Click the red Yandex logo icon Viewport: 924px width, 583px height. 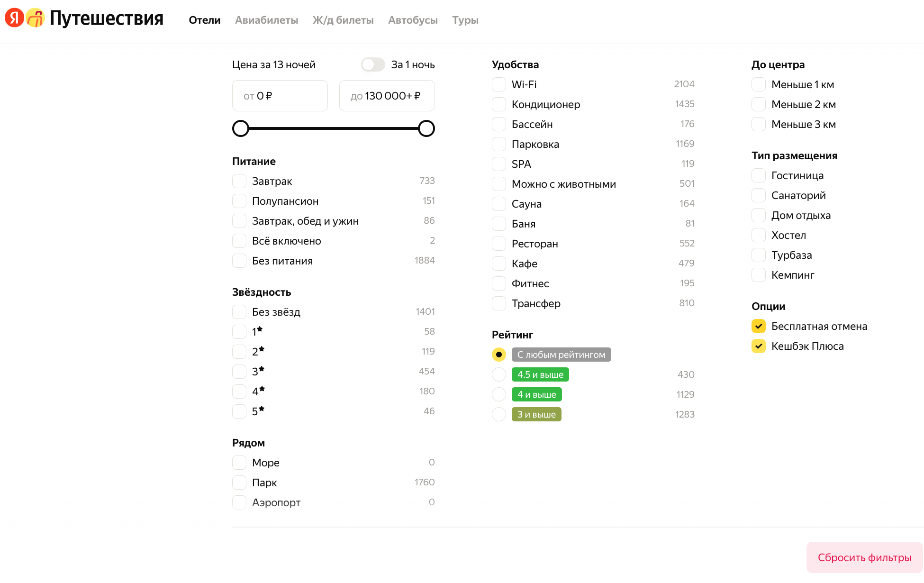tap(14, 18)
